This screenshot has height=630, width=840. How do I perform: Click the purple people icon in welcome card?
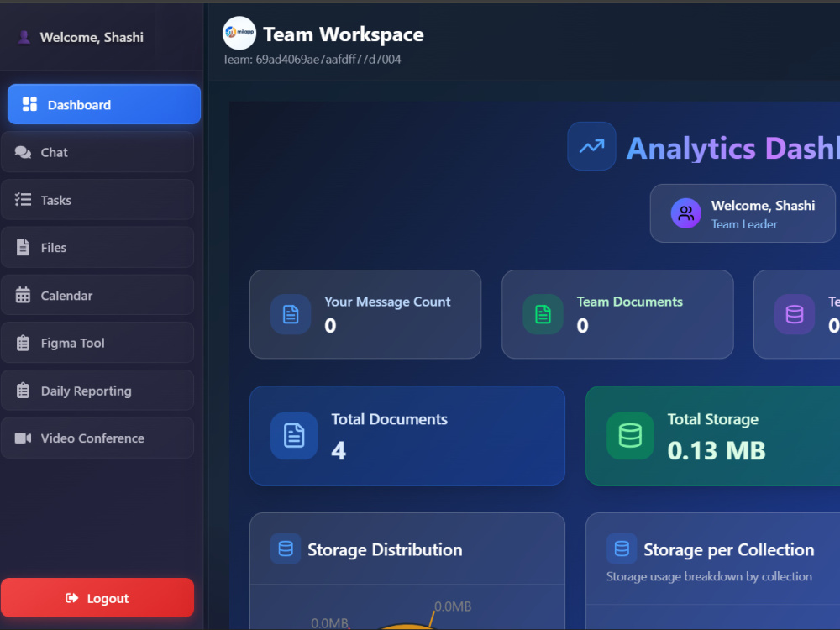[x=685, y=213]
